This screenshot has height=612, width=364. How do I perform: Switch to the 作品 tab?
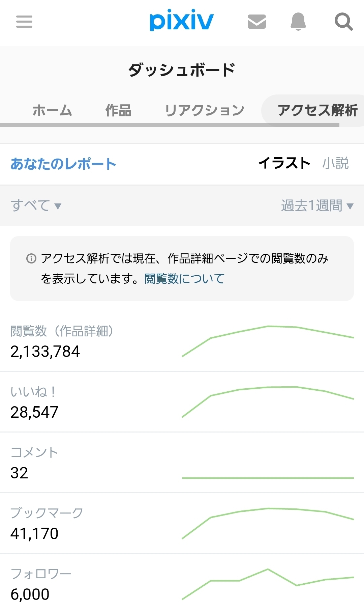point(118,110)
